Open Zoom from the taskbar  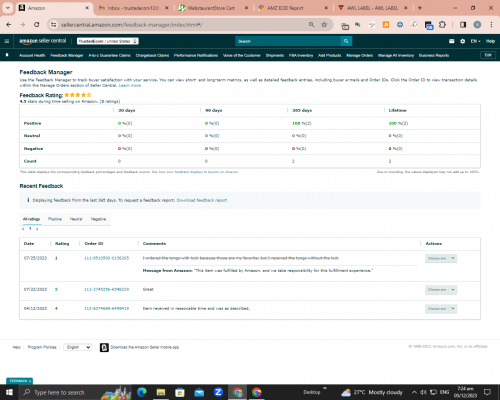click(x=218, y=392)
